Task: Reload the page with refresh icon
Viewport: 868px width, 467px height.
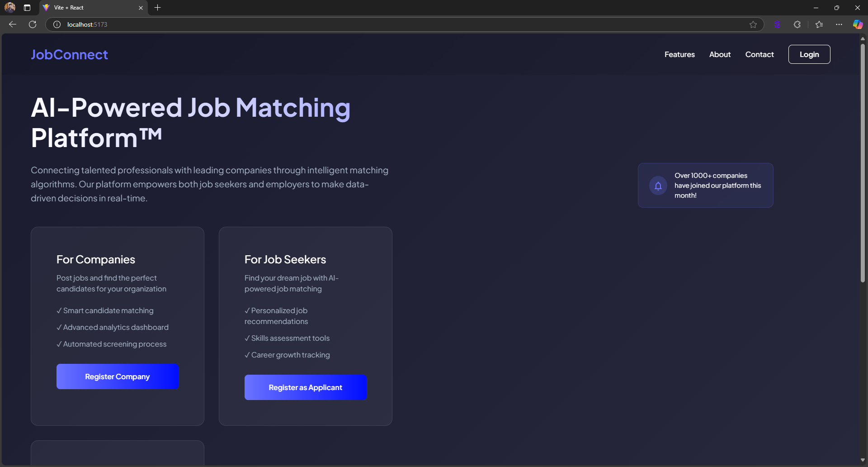Action: click(x=33, y=24)
